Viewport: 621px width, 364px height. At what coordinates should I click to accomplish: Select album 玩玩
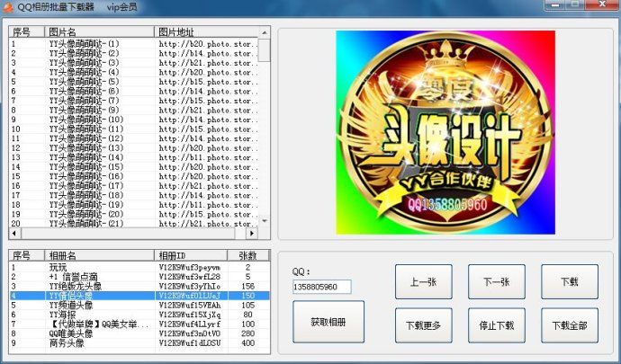(139, 268)
